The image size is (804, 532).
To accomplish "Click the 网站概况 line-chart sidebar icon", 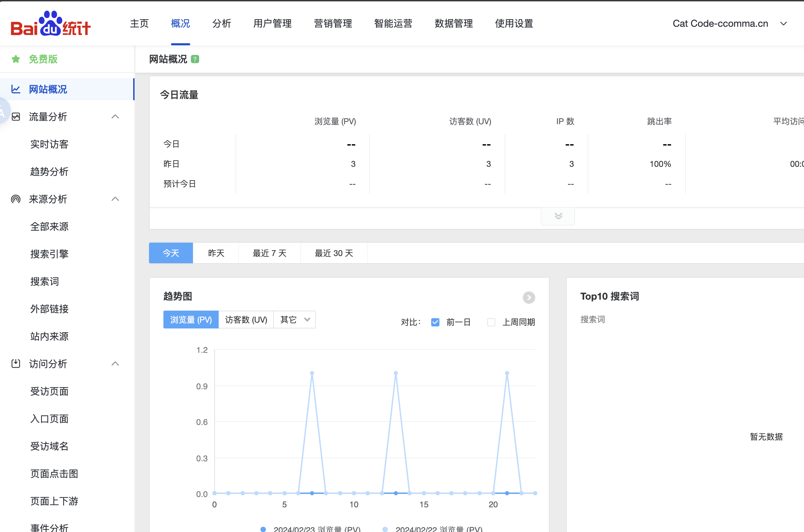I will [16, 89].
